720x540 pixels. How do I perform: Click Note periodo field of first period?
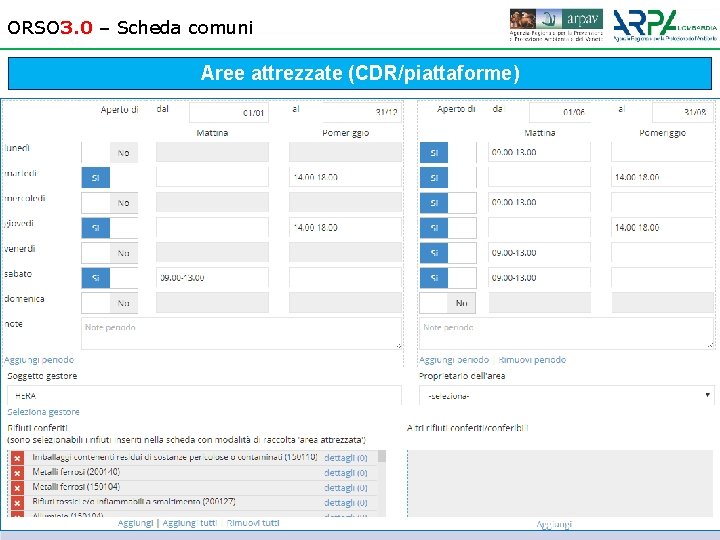(x=242, y=333)
